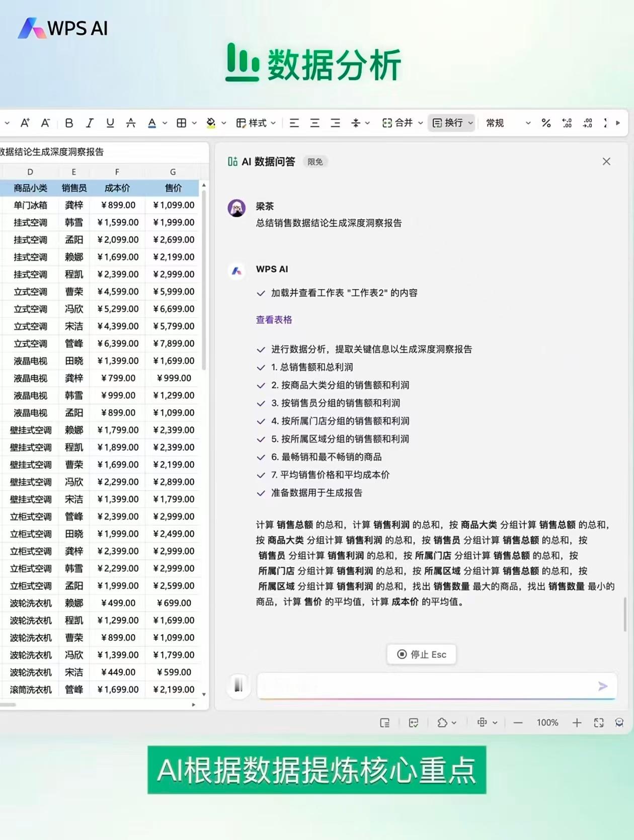Click the WPS AI assistant avatar icon
The width and height of the screenshot is (634, 840).
[x=236, y=271]
